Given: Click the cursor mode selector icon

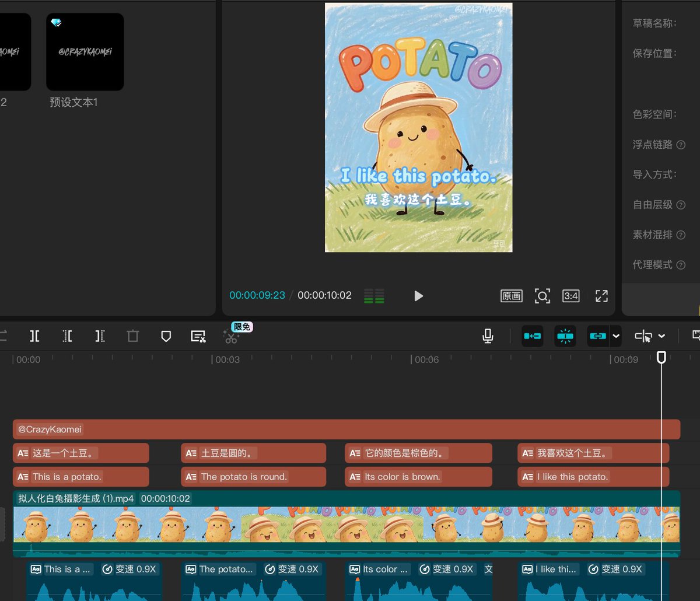Looking at the screenshot, I should (643, 336).
